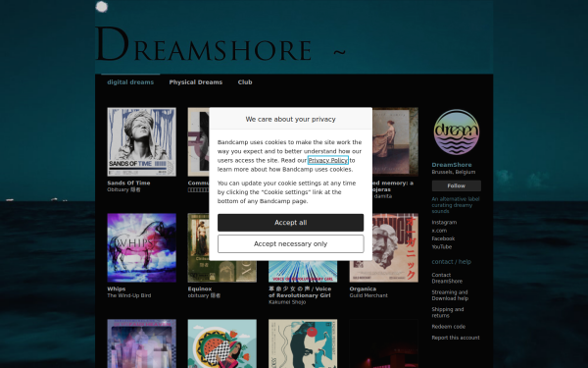The image size is (588, 368).
Task: Follow the DreamShore label
Action: tap(456, 185)
